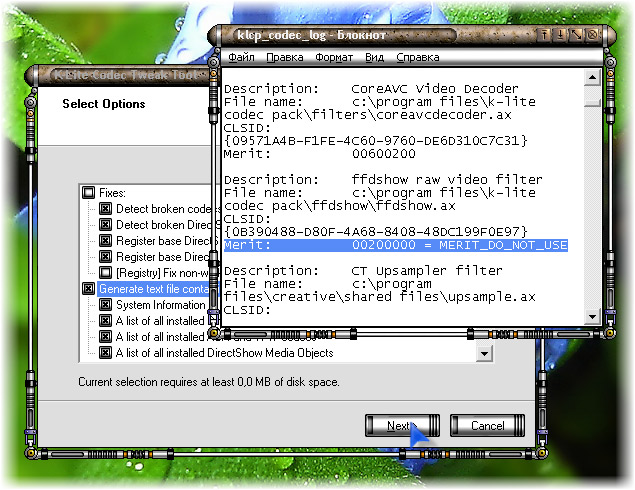Toggle the first Register base Direct checkbox
Viewport: 635px width, 490px height.
[x=105, y=241]
